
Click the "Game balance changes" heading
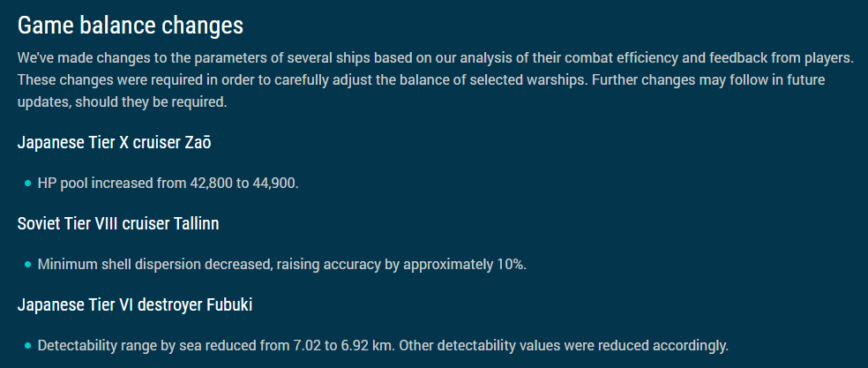[130, 25]
